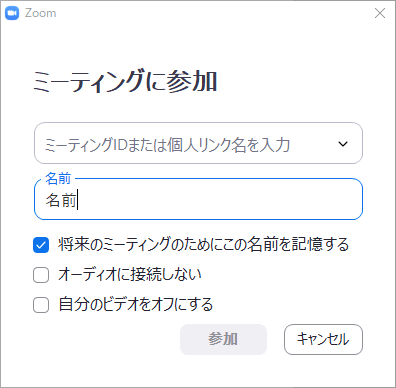Click the オーディオに接続しない label text

click(x=130, y=274)
